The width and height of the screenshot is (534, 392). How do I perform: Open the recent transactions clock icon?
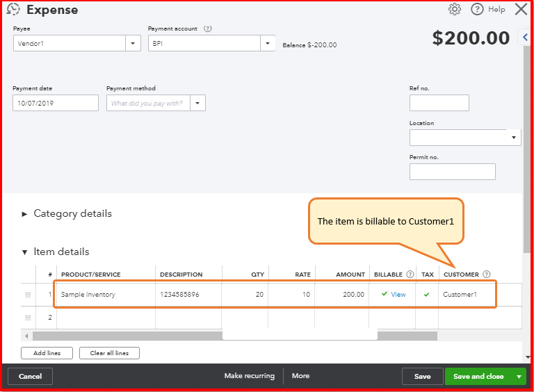13,9
